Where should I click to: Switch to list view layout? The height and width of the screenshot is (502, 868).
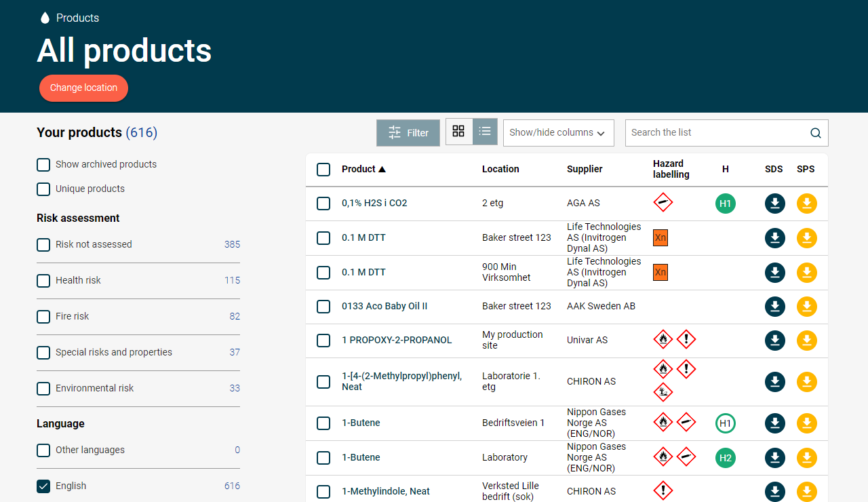[485, 132]
